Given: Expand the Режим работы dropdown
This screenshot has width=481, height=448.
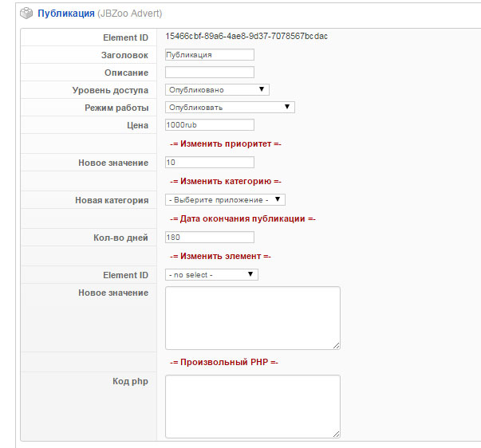Looking at the screenshot, I should pyautogui.click(x=231, y=107).
